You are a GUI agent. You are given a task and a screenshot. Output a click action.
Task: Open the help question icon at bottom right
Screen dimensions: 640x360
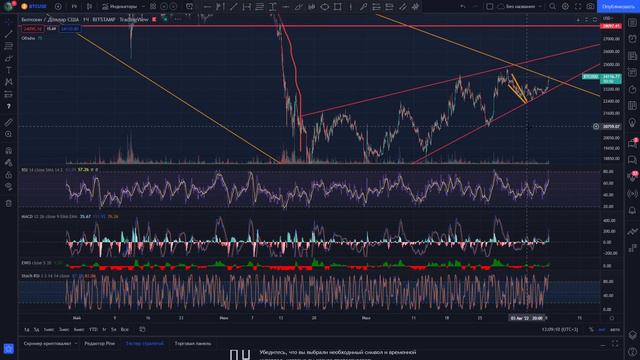click(632, 351)
